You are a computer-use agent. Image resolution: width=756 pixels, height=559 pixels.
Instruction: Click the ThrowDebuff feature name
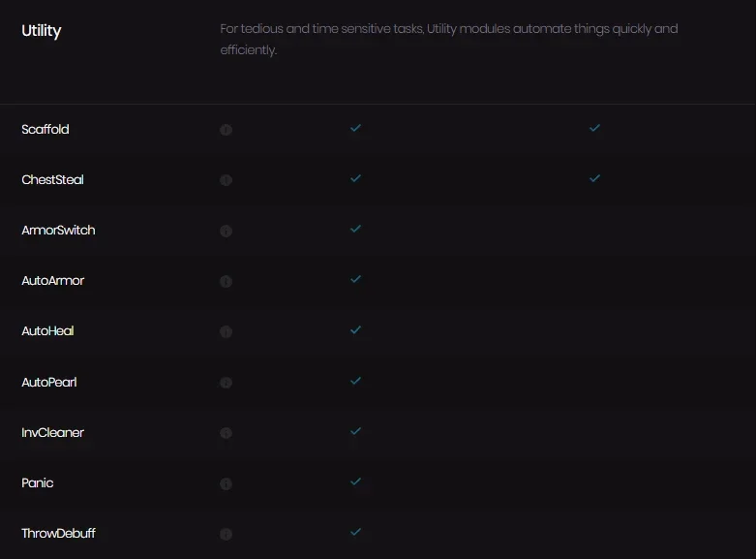58,533
